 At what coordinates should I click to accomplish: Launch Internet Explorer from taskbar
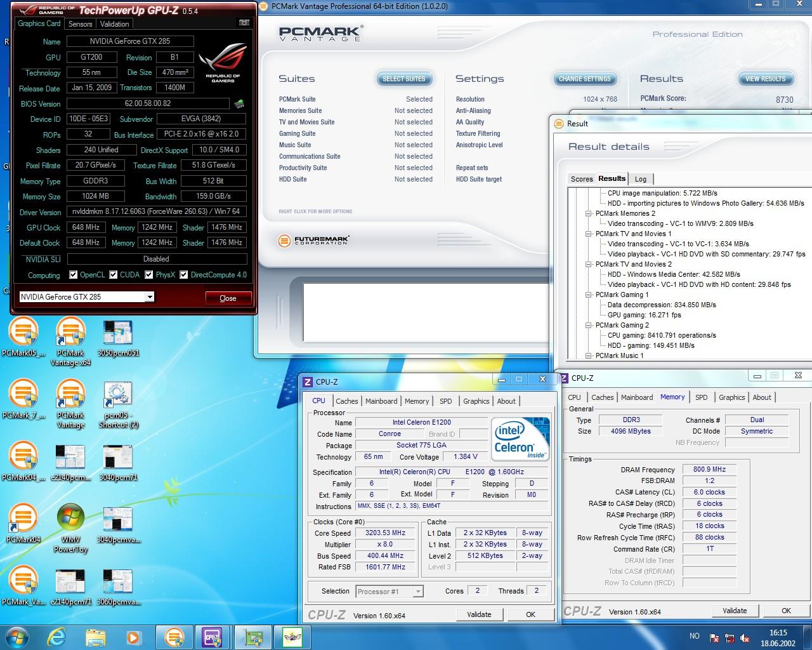58,637
